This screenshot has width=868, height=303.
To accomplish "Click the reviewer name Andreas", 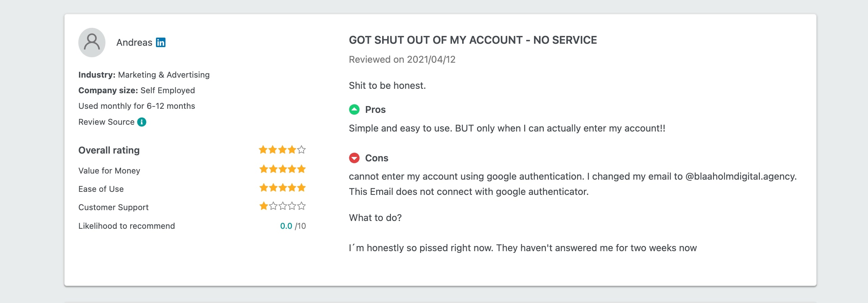I will coord(134,42).
